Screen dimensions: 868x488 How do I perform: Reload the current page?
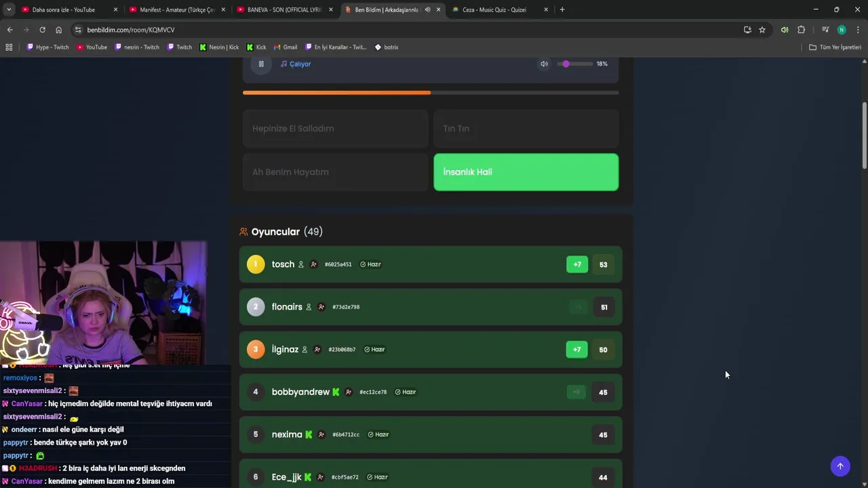coord(42,30)
